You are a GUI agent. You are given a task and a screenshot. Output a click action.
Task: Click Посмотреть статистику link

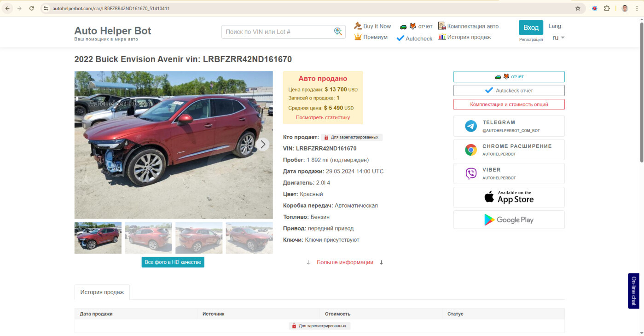[x=323, y=117]
